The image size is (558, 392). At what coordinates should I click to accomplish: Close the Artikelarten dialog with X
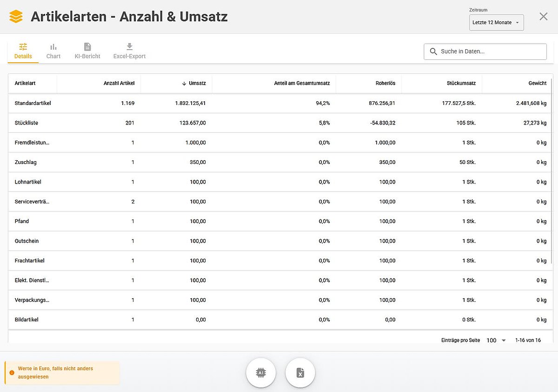click(x=543, y=17)
